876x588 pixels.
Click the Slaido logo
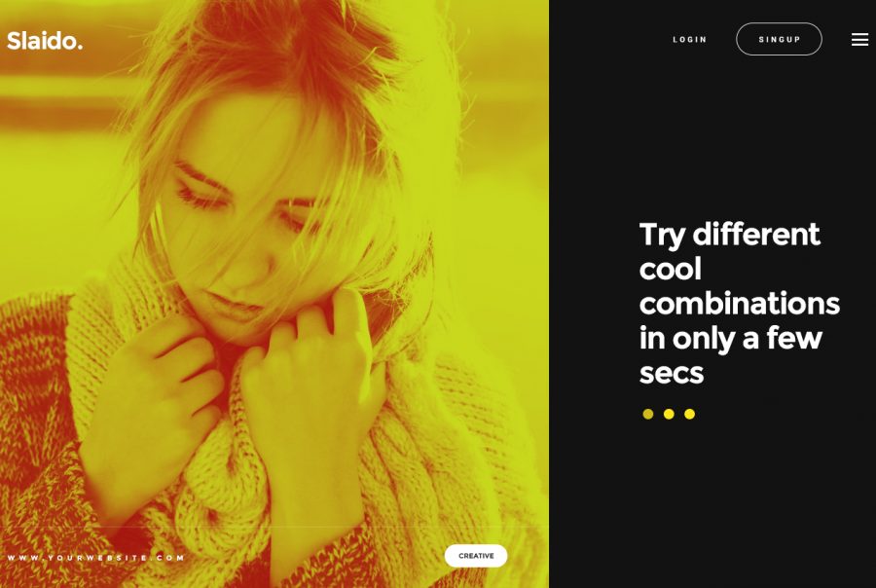point(45,41)
